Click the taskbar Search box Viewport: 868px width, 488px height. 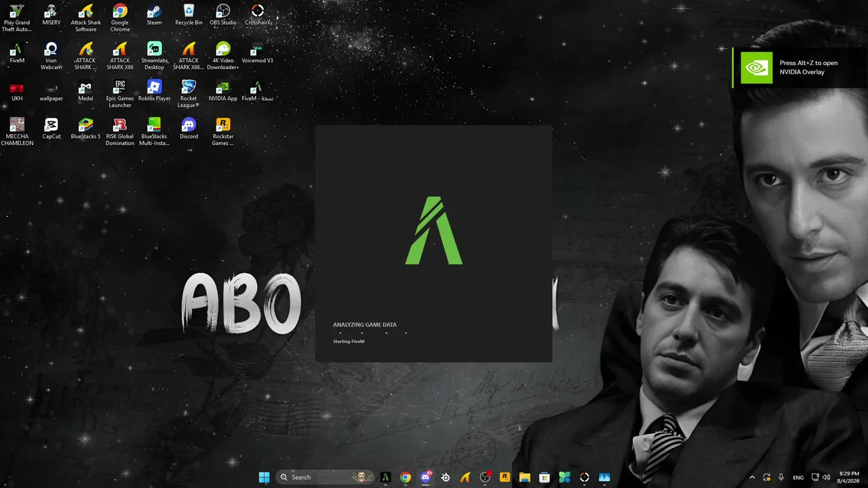[325, 477]
